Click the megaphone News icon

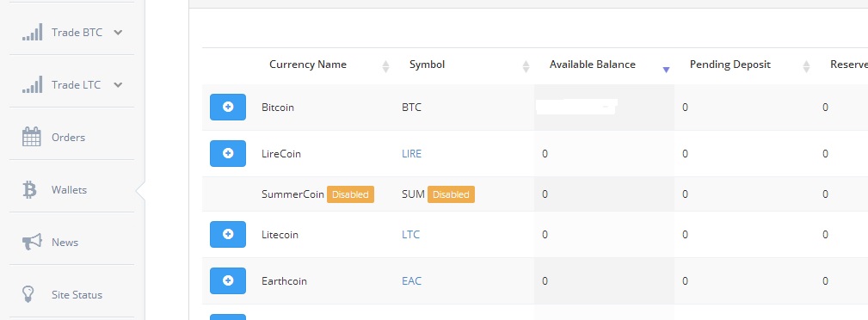coord(32,242)
